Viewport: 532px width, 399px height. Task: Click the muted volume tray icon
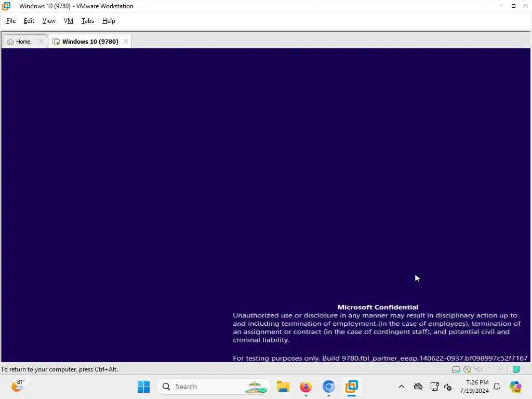pos(448,387)
